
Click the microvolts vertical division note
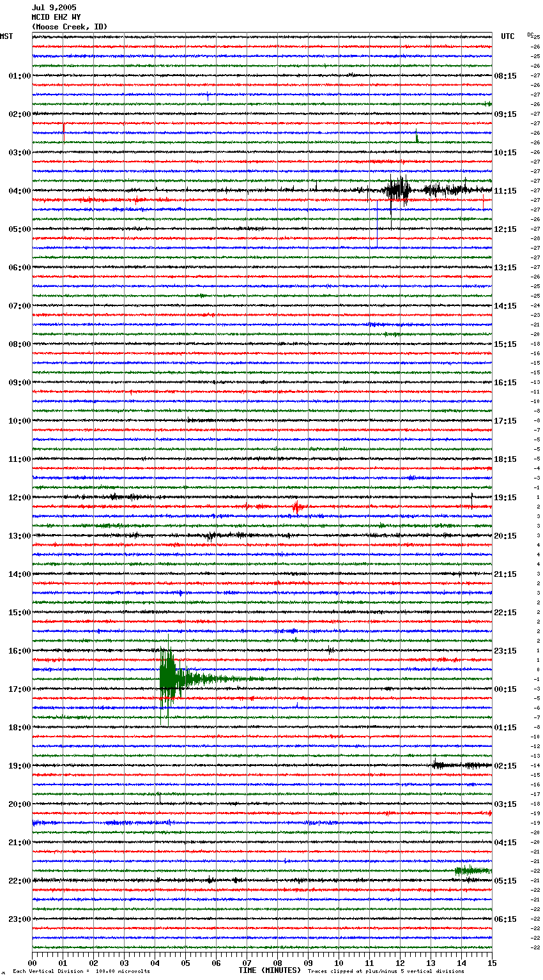point(81,972)
